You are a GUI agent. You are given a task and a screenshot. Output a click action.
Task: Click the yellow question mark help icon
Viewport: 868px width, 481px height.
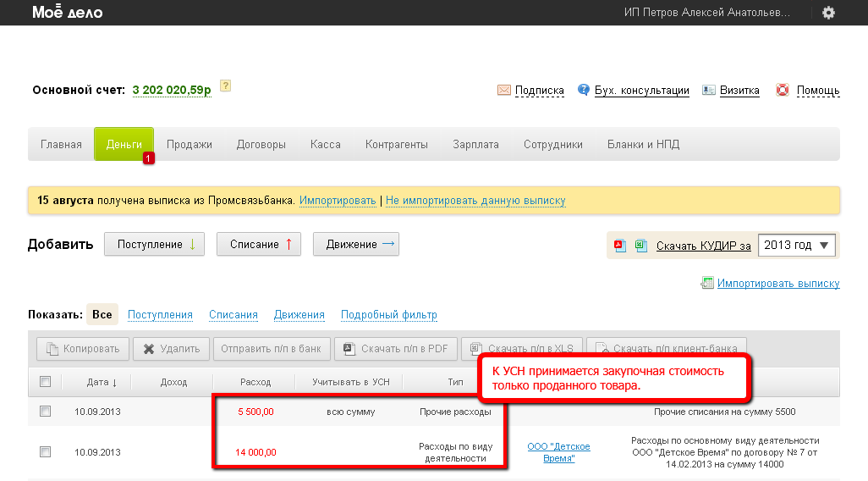pos(225,86)
